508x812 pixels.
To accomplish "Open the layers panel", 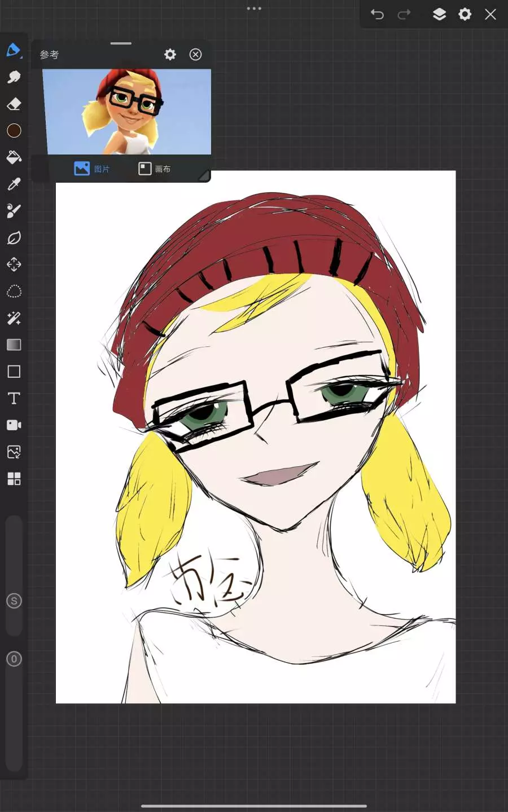I will coord(439,15).
